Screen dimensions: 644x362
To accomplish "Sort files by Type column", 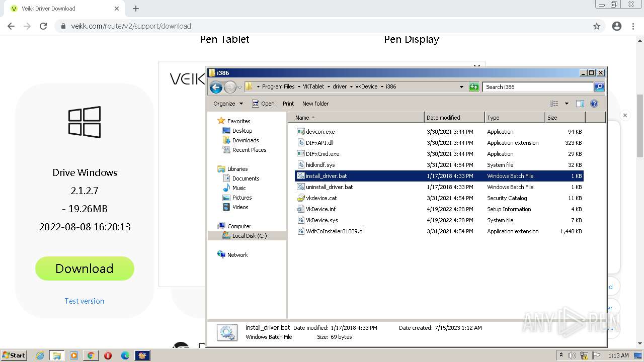I will [x=515, y=118].
